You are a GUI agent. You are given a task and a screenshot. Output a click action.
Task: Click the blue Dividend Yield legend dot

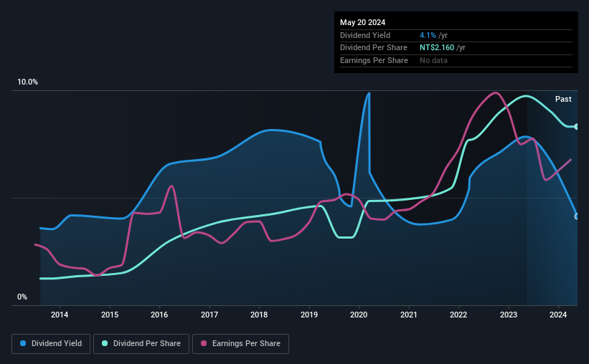tap(23, 343)
